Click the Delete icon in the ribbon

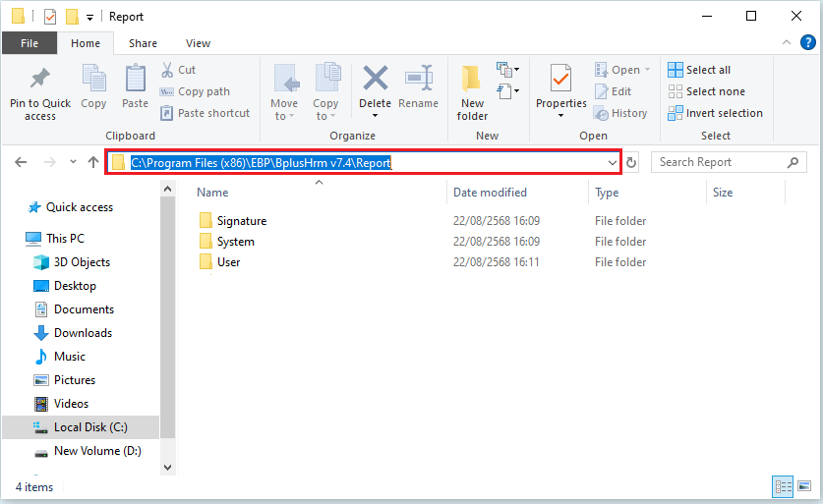click(375, 81)
